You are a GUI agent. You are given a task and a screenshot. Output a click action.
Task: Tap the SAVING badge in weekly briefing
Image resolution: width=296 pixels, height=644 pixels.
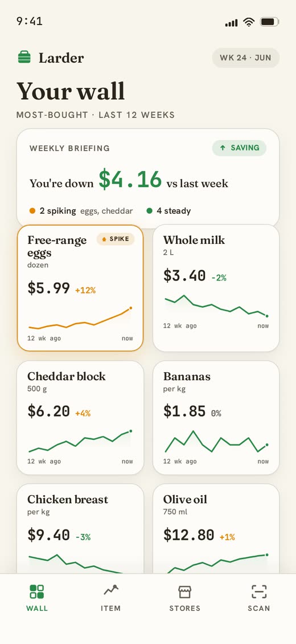(x=239, y=148)
